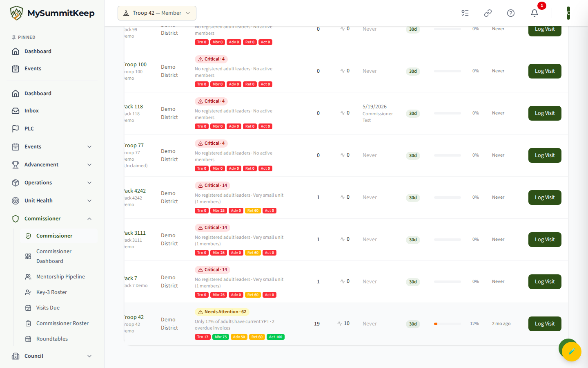
Task: Expand the Events sidebar section
Action: (89, 147)
